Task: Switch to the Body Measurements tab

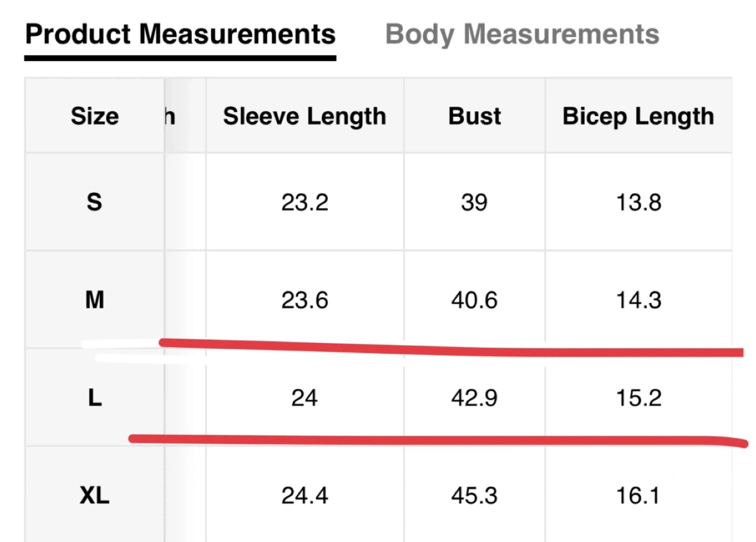Action: tap(522, 35)
